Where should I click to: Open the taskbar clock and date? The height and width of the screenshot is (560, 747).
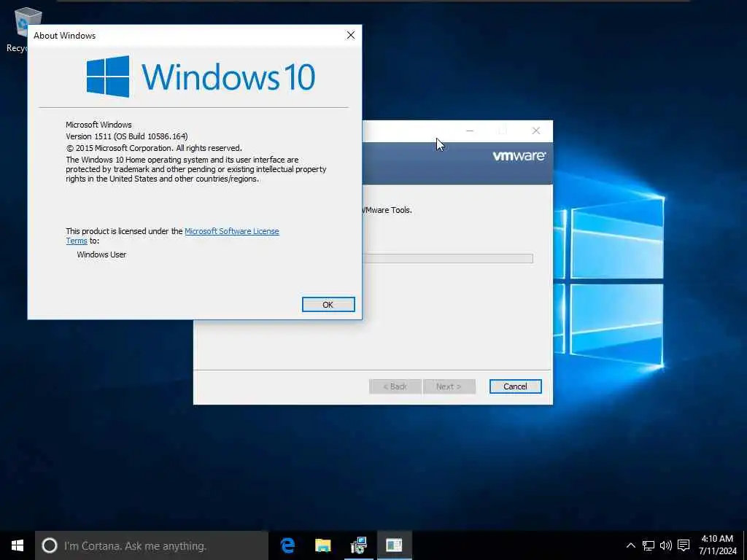[718, 545]
